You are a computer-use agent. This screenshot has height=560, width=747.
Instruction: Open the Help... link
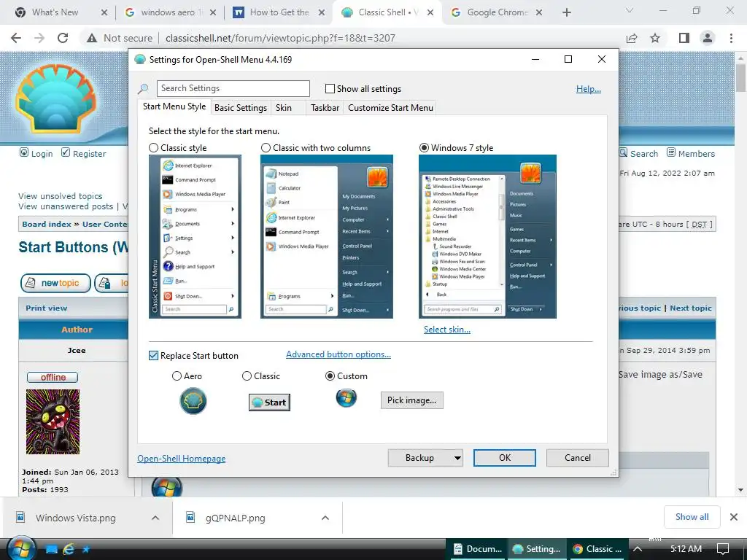[x=589, y=89]
